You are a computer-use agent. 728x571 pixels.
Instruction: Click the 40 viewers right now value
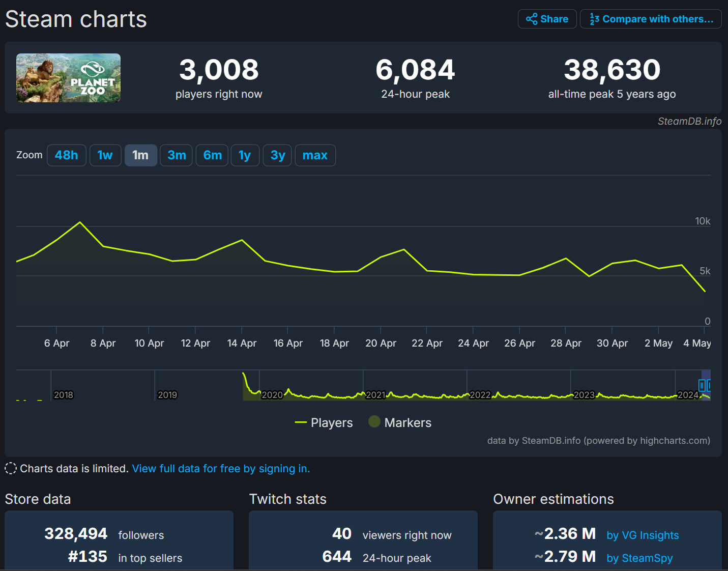coord(342,533)
